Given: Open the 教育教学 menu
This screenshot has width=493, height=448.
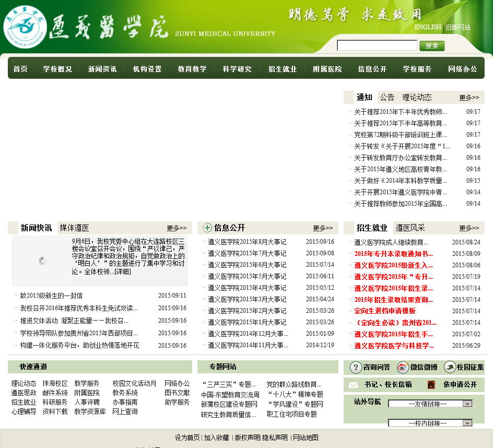Looking at the screenshot, I should [192, 69].
